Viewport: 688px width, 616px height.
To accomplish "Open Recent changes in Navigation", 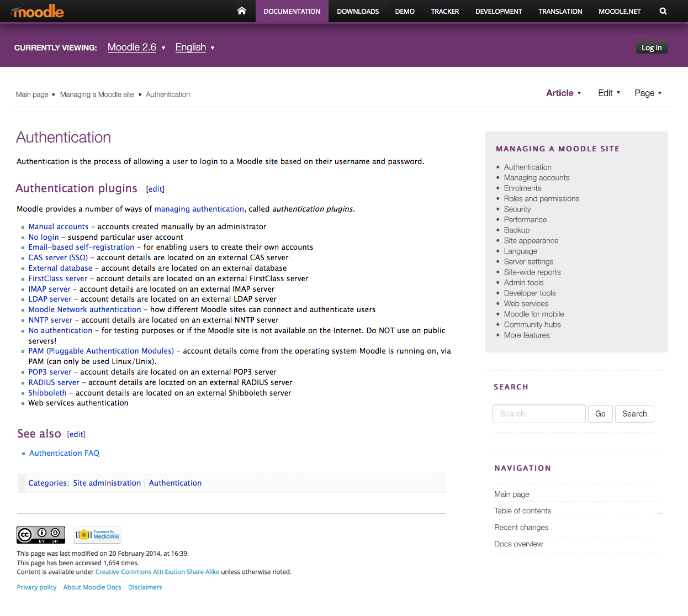I will tap(521, 527).
